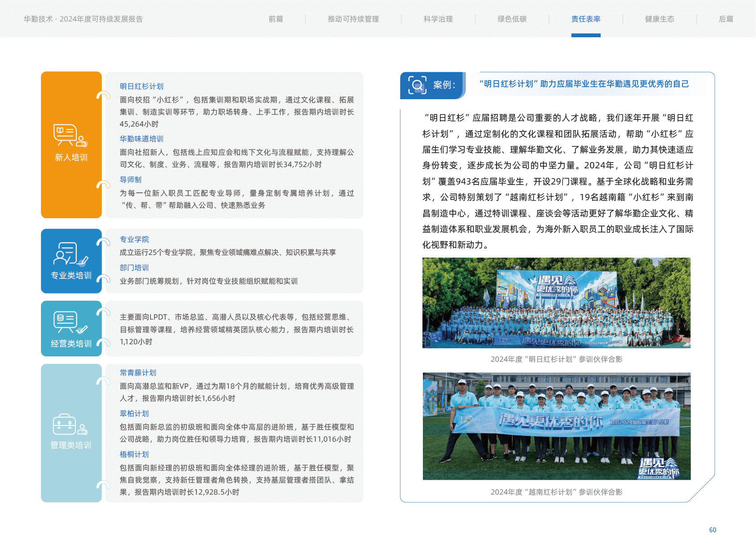This screenshot has height=557, width=756.
Task: Select the 导师制 heading
Action: pyautogui.click(x=131, y=180)
